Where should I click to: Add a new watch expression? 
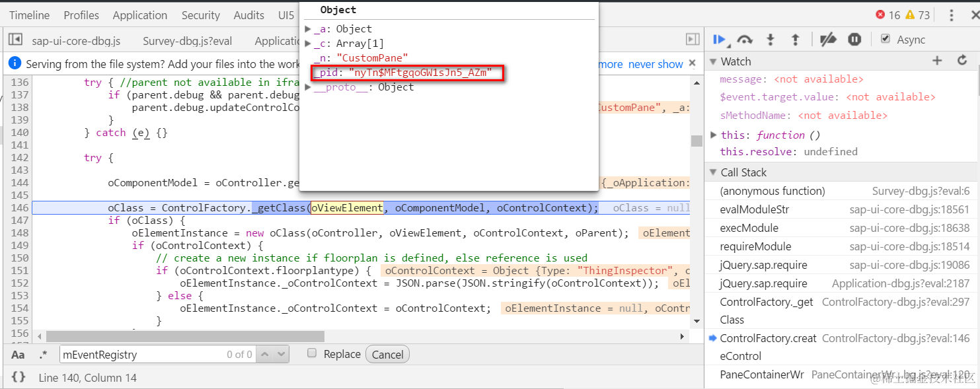(937, 61)
